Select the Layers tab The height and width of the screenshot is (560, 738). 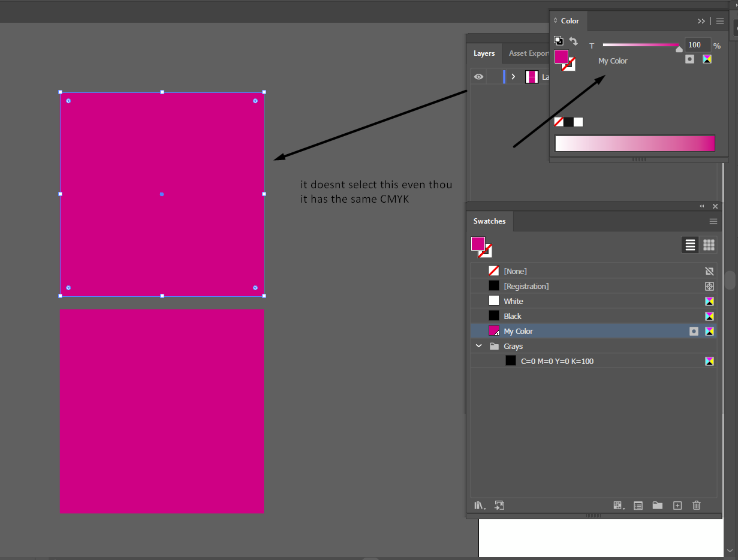tap(484, 53)
